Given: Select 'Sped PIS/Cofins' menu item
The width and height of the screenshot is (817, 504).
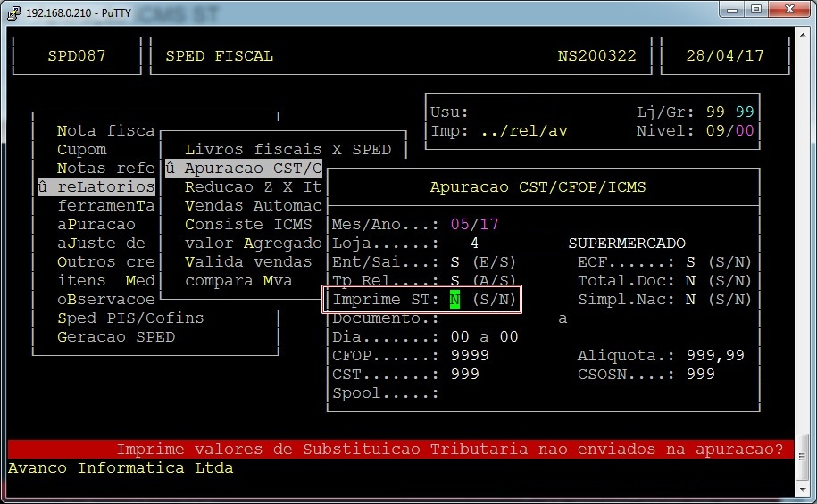Looking at the screenshot, I should point(130,318).
